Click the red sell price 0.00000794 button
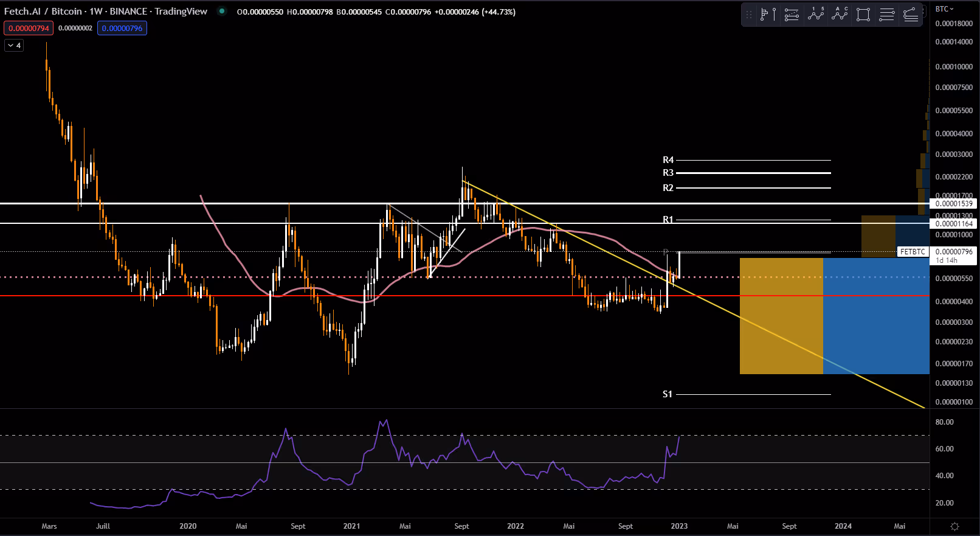Viewport: 980px width, 536px height. point(29,28)
